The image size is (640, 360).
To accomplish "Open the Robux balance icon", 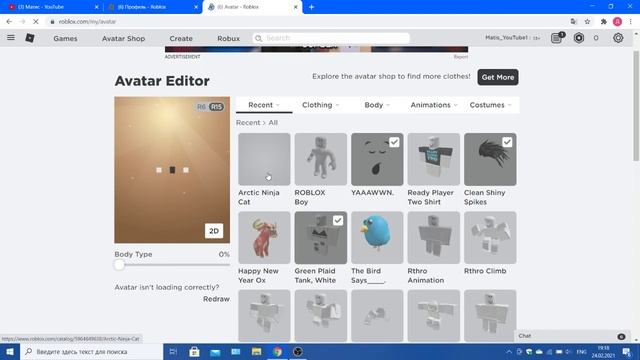I will click(x=579, y=38).
